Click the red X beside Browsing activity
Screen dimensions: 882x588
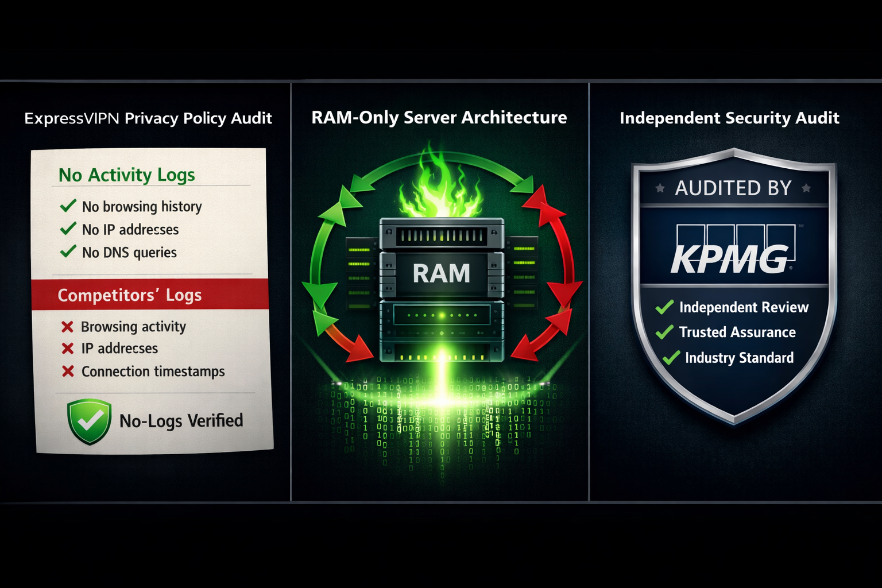tap(68, 327)
